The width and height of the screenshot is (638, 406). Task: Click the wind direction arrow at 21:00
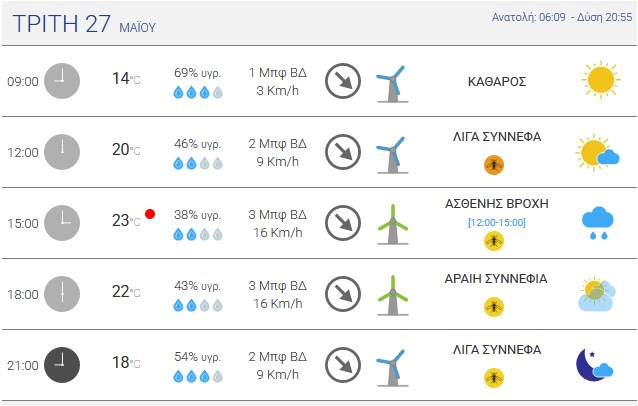tap(343, 365)
